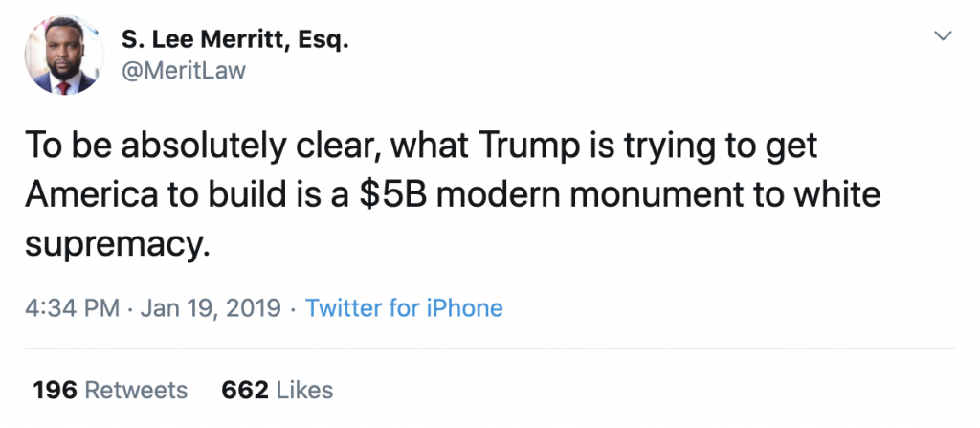Screen dimensions: 980x428
Task: Click the word "supremacy." in the tweet
Action: pyautogui.click(x=117, y=244)
